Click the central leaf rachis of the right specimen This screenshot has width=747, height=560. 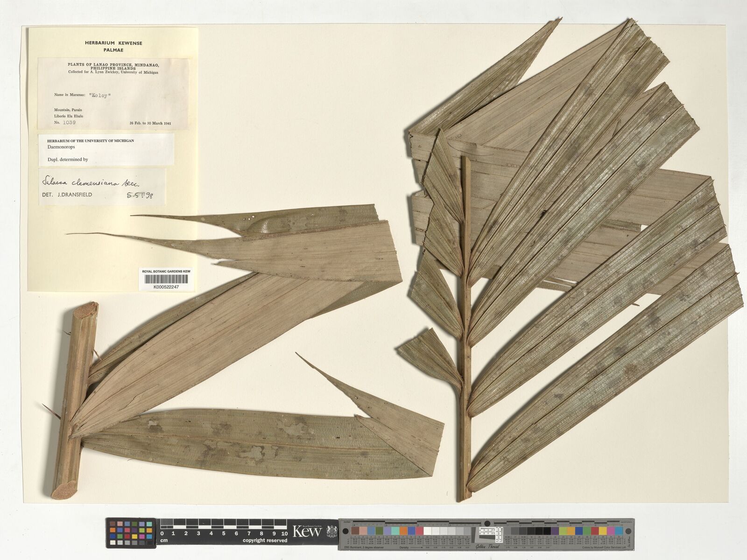coord(465,327)
